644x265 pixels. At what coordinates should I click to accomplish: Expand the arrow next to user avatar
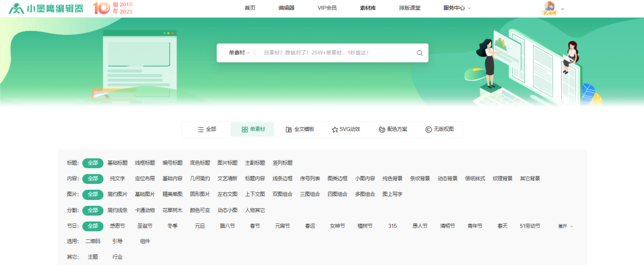[x=563, y=8]
